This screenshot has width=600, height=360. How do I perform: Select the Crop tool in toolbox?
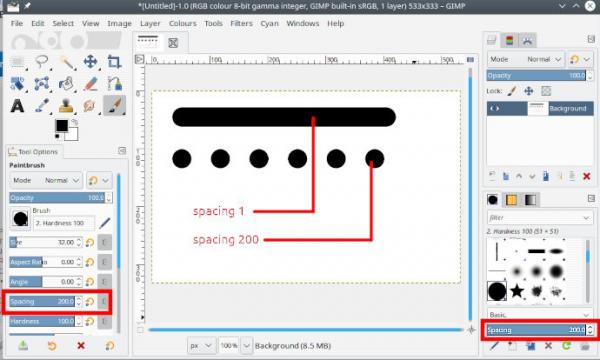click(114, 62)
